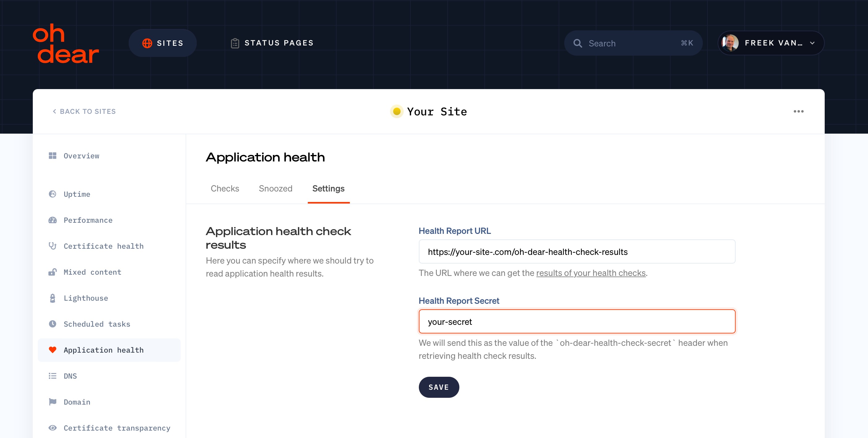Image resolution: width=868 pixels, height=438 pixels.
Task: Open Mixed content in the sidebar
Action: tap(109, 272)
